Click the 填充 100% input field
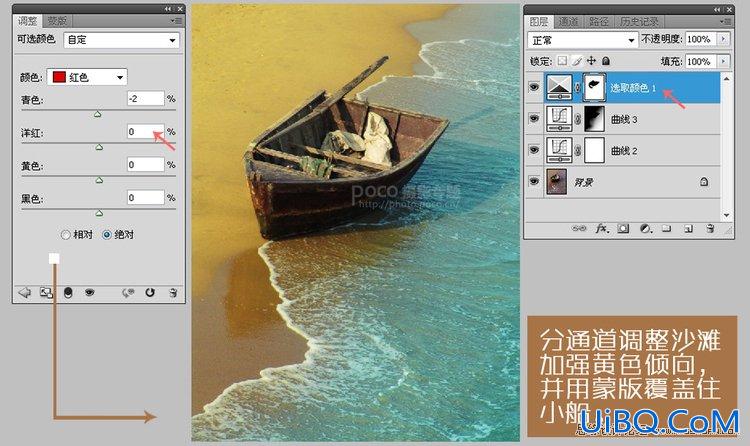Image resolution: width=750 pixels, height=446 pixels. pos(701,61)
